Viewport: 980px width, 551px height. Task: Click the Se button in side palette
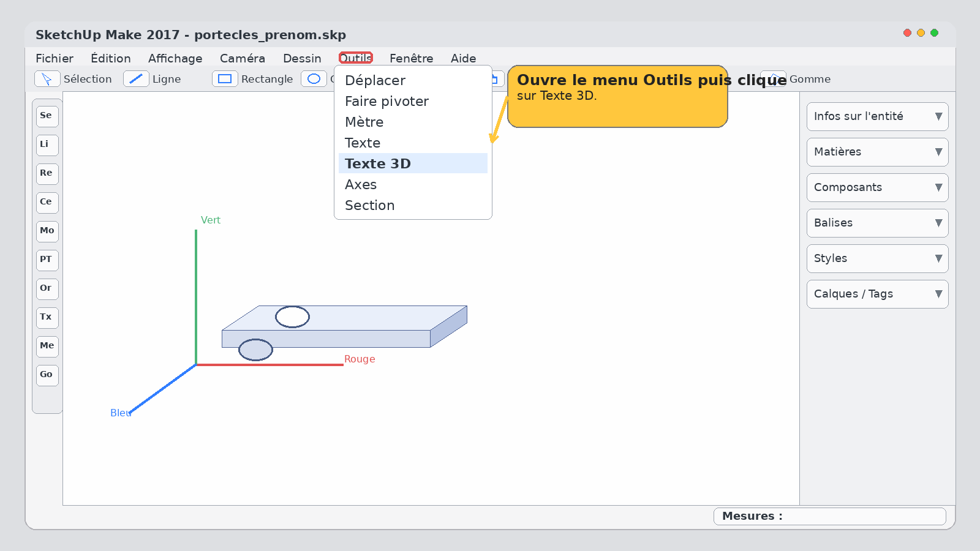pos(47,116)
